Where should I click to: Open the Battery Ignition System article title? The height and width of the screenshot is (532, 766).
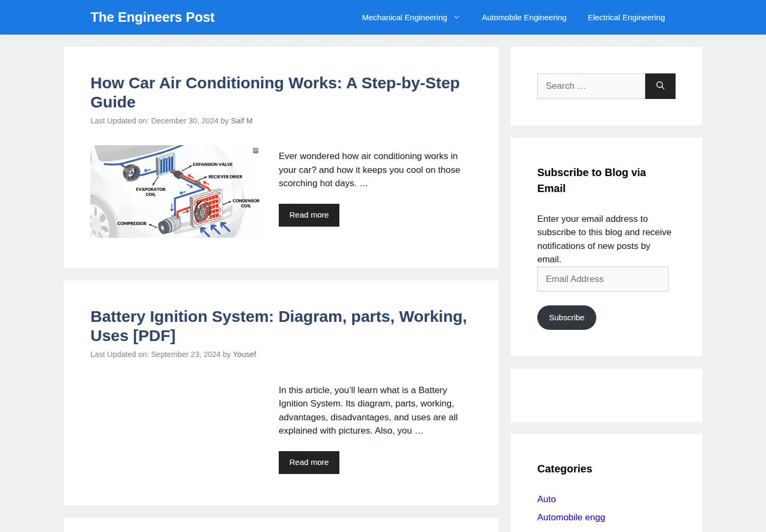[x=279, y=326]
